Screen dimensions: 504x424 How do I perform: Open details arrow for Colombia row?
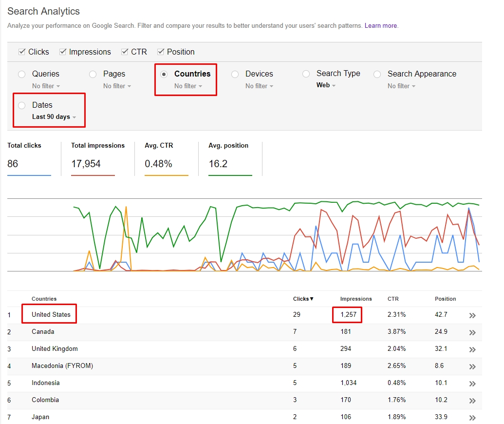(x=472, y=401)
